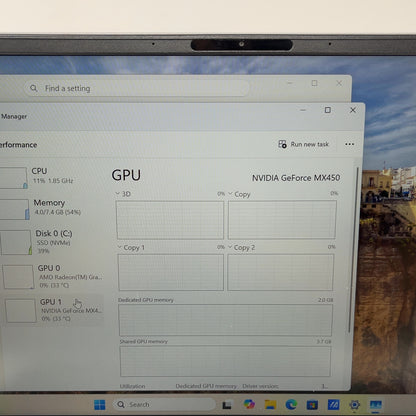Viewport: 416px width, 416px height.
Task: Click the Memory usage mini graph thumbnail
Action: pos(15,209)
